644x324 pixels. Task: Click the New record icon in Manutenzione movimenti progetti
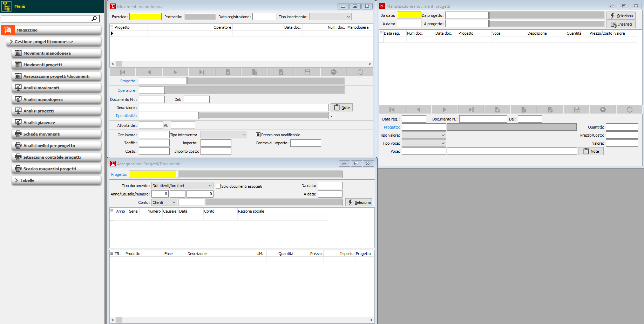click(x=497, y=109)
